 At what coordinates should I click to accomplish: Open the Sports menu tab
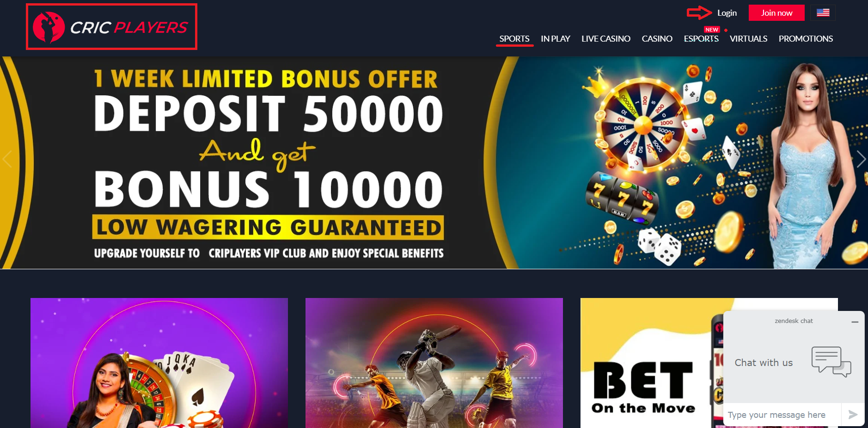tap(514, 39)
